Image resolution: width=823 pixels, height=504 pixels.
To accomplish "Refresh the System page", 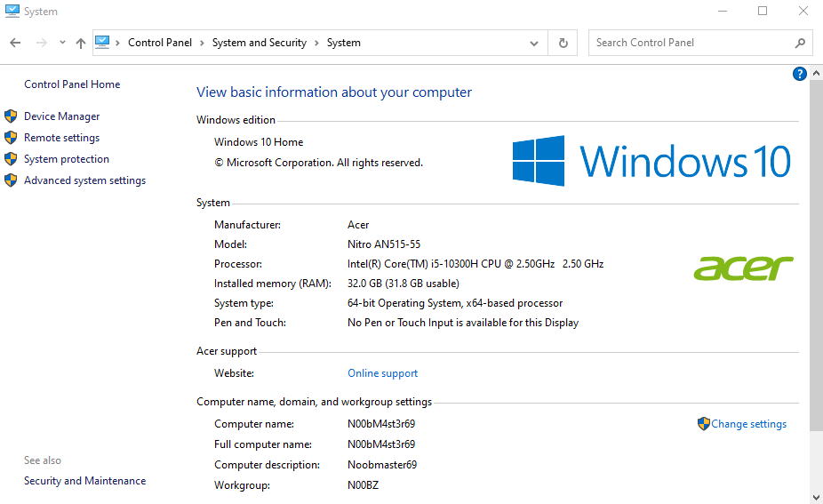I will pos(563,43).
